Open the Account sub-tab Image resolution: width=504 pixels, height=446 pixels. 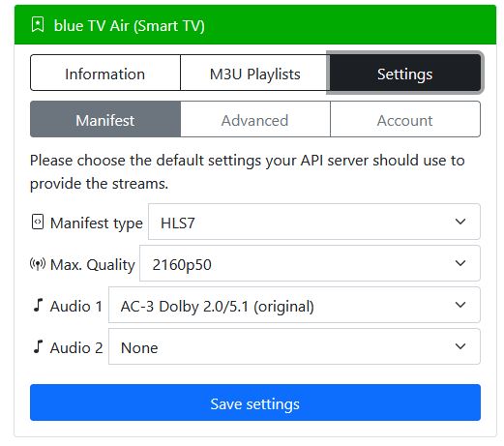[x=405, y=119]
